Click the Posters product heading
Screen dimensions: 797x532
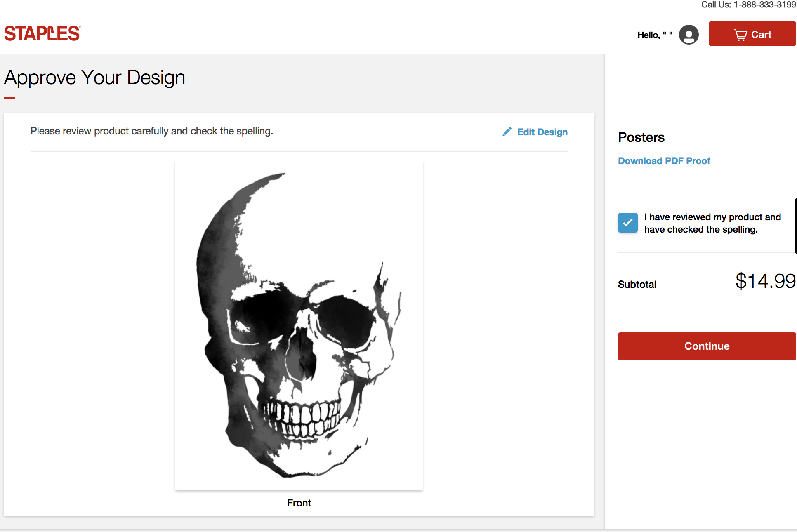pos(641,137)
